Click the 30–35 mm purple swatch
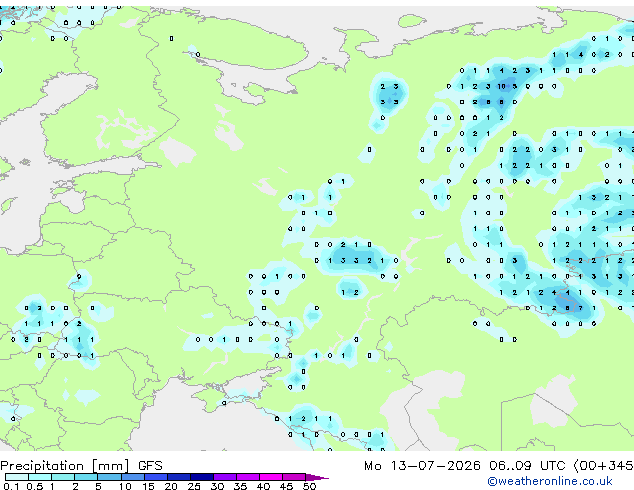Viewport: 634px width, 490px height. click(224, 477)
